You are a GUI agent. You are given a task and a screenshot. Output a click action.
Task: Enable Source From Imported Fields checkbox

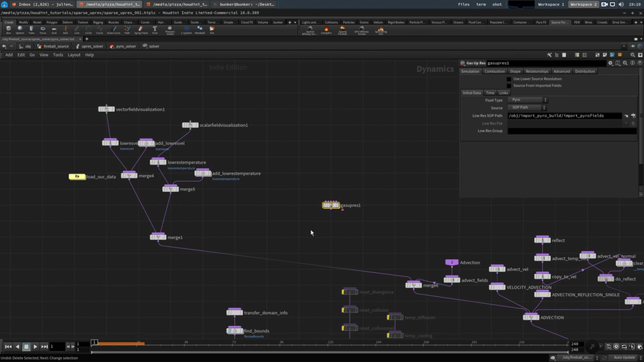509,86
